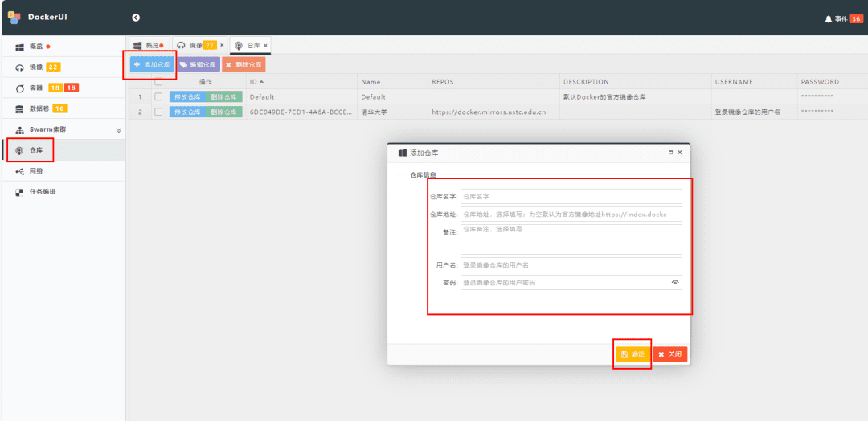Check the select-all checkbox in table header
Viewport: 868px width, 421px height.
point(158,81)
